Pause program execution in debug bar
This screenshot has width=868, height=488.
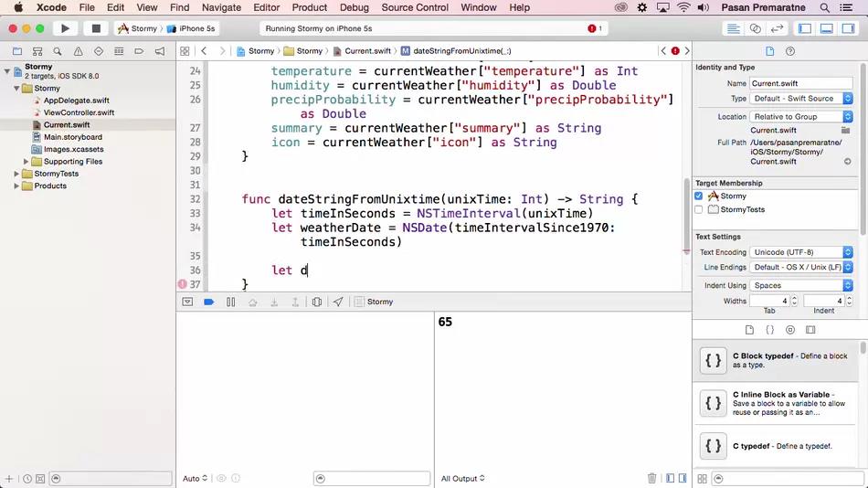[230, 302]
